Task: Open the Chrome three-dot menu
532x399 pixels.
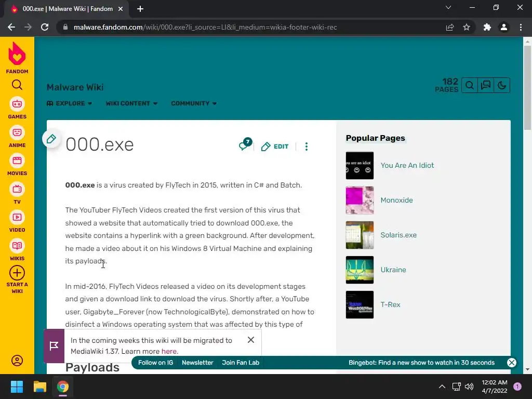Action: (x=521, y=27)
